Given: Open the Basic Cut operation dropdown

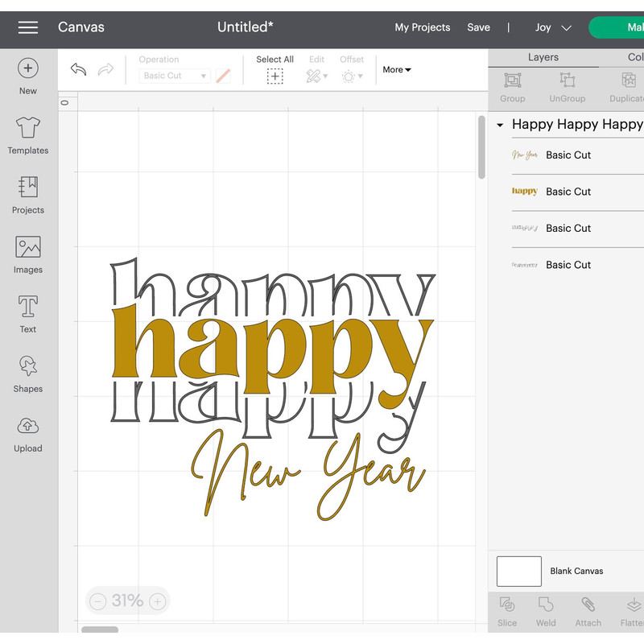Looking at the screenshot, I should point(174,75).
